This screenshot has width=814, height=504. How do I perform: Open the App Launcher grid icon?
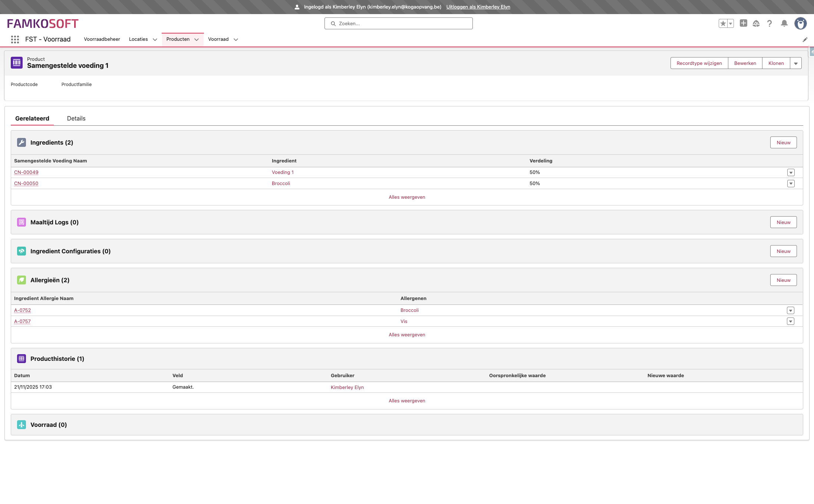tap(15, 39)
